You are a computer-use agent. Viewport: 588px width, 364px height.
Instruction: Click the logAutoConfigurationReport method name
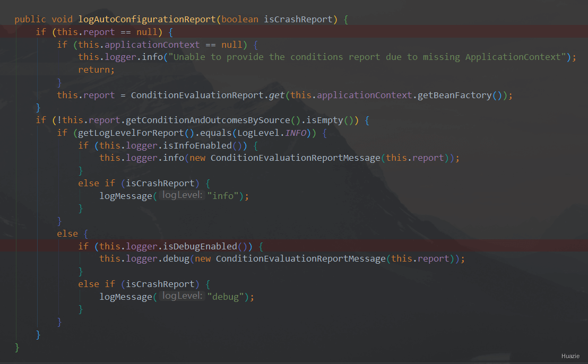147,19
